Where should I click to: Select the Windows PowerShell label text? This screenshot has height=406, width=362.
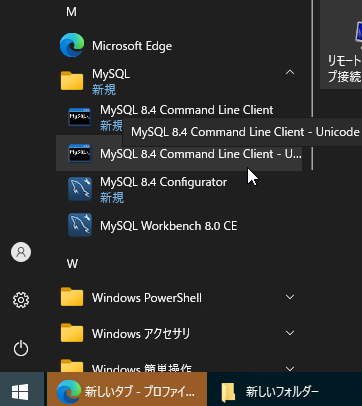[147, 298]
